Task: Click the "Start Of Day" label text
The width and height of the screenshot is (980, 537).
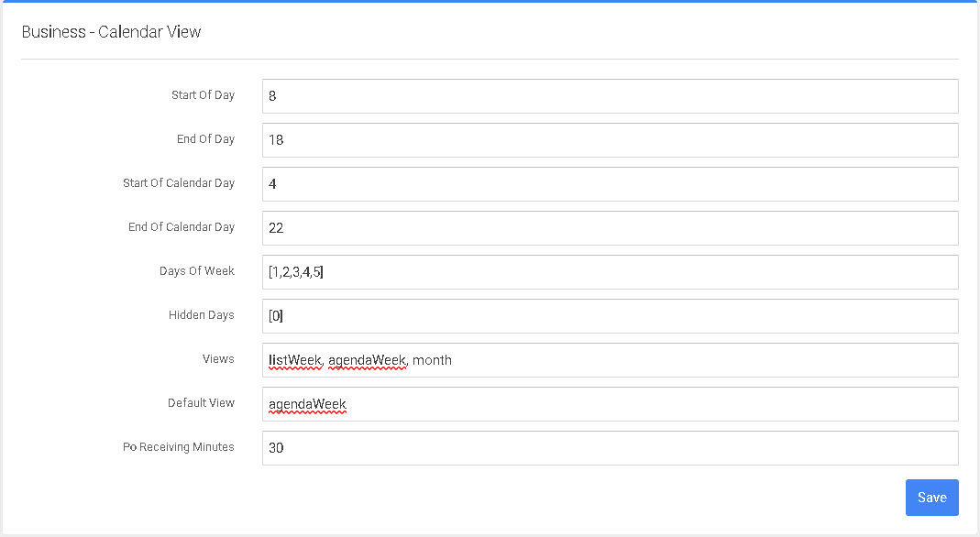Action: pos(203,95)
